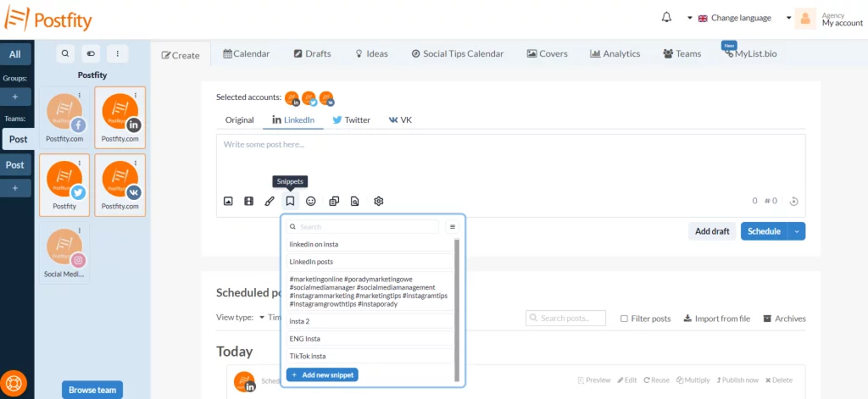
Task: Open Instagram account card options menu
Action: point(80,230)
